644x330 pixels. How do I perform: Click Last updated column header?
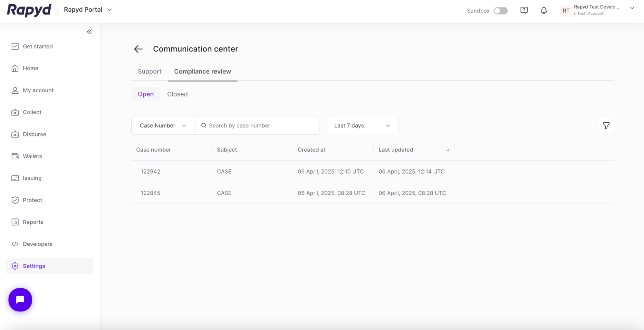(x=396, y=150)
